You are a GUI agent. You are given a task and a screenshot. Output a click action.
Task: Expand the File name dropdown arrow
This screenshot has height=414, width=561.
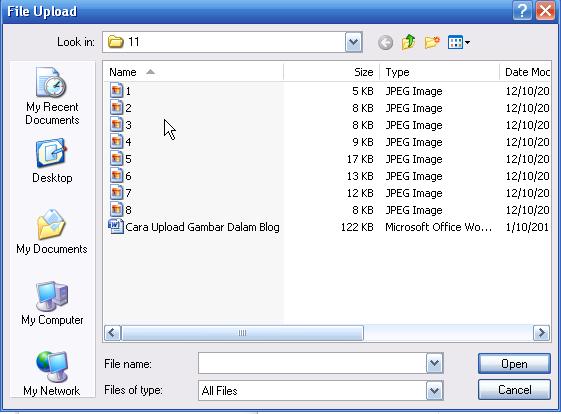pos(434,364)
